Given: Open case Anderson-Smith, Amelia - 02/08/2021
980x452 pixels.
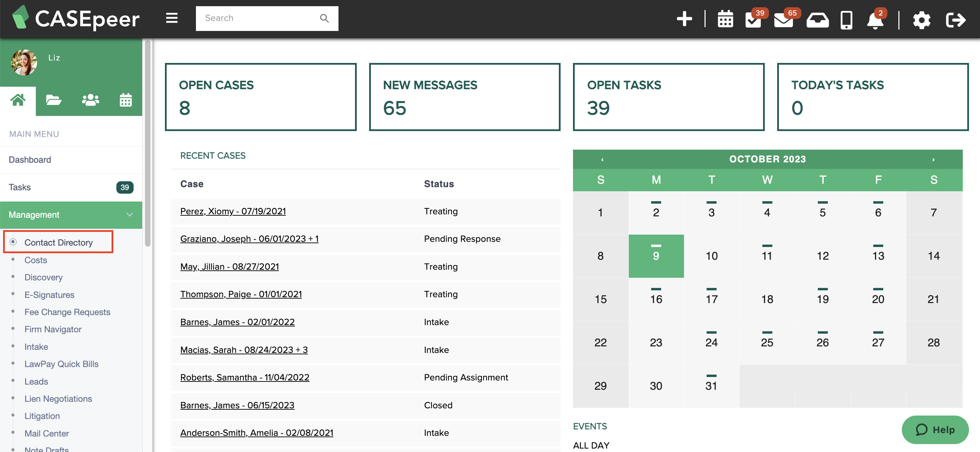Looking at the screenshot, I should pos(257,433).
